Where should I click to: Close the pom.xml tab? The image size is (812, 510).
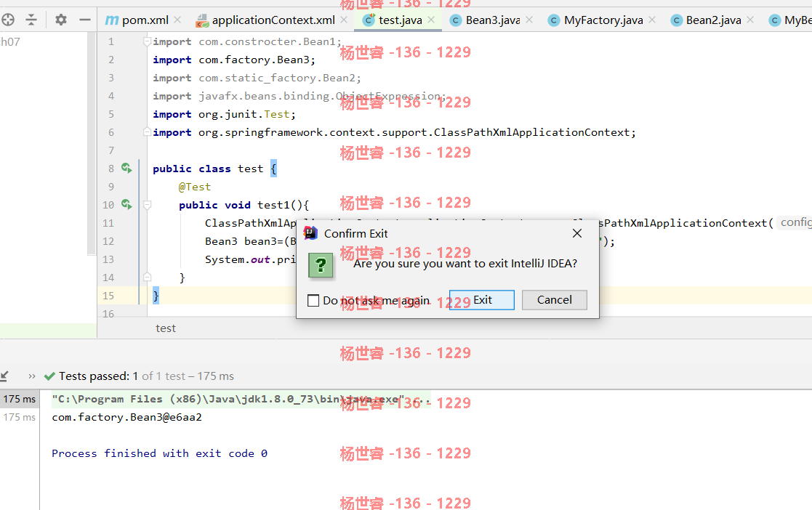click(x=177, y=20)
